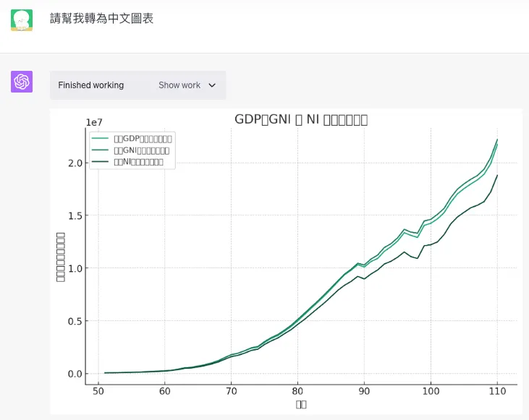Click the green user avatar icon
Image resolution: width=529 pixels, height=420 pixels.
pyautogui.click(x=22, y=20)
